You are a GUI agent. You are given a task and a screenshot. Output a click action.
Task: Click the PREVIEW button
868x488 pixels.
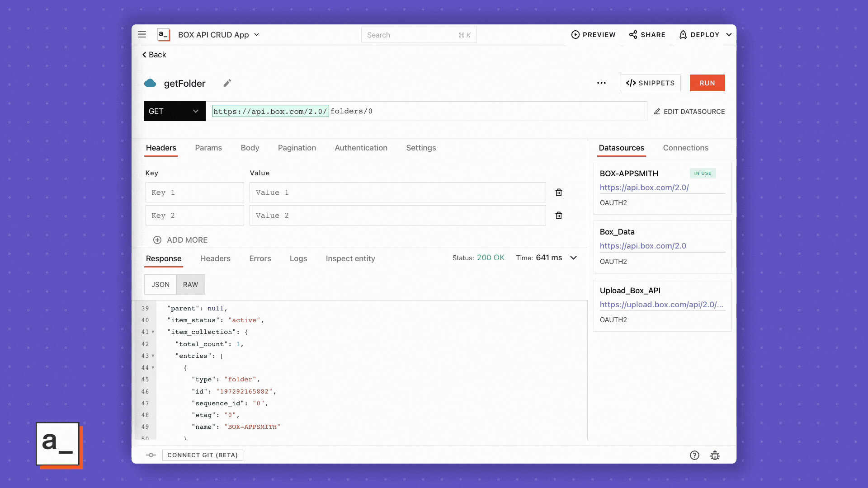point(593,35)
